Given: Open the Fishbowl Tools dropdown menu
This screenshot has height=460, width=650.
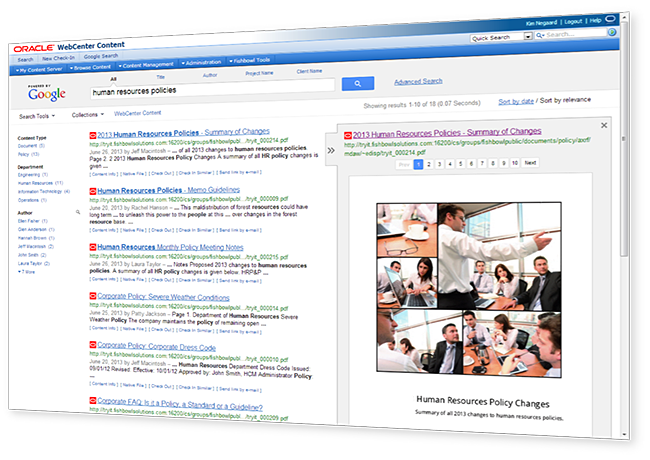Looking at the screenshot, I should [x=250, y=61].
